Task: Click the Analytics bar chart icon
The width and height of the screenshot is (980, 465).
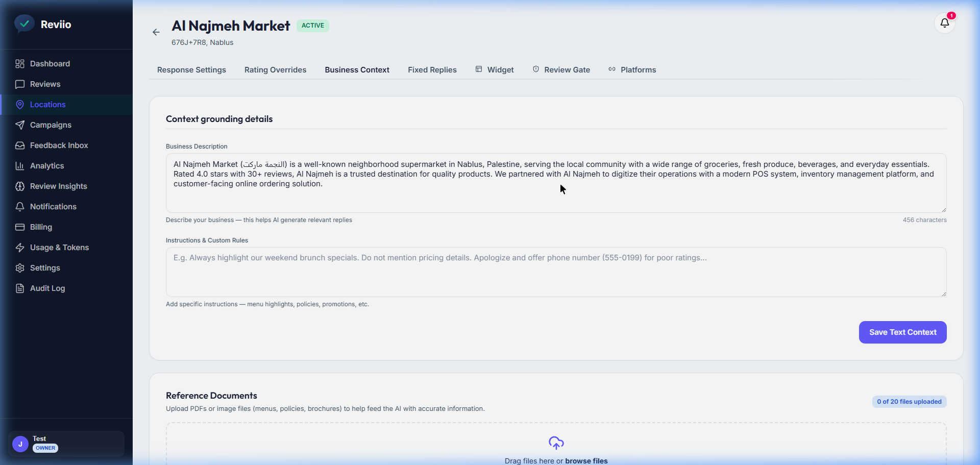Action: tap(20, 166)
